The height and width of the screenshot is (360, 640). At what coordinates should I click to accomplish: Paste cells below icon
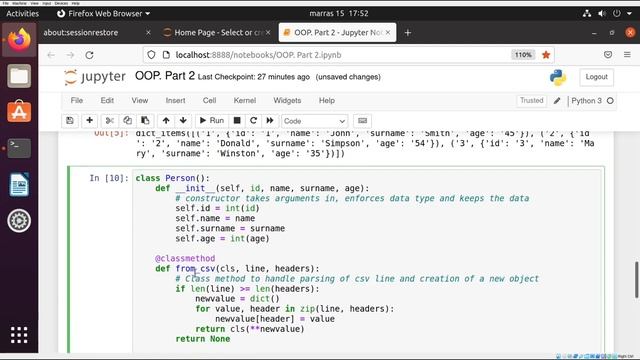click(145, 121)
